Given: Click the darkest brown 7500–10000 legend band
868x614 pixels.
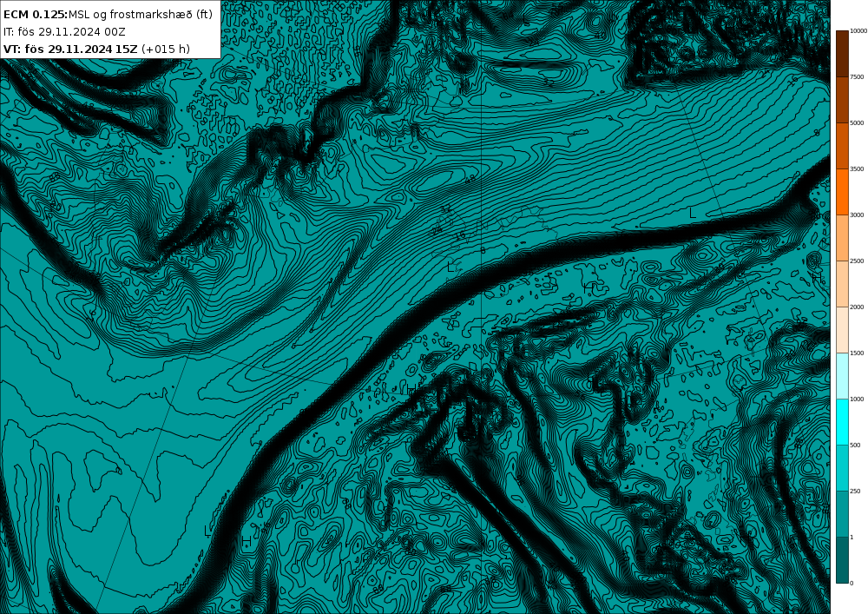Looking at the screenshot, I should pyautogui.click(x=842, y=54).
